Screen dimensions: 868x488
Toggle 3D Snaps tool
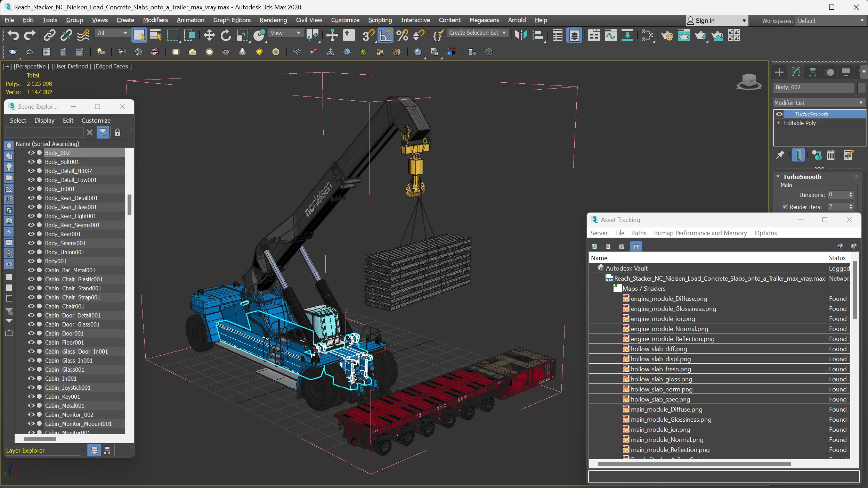tap(368, 35)
